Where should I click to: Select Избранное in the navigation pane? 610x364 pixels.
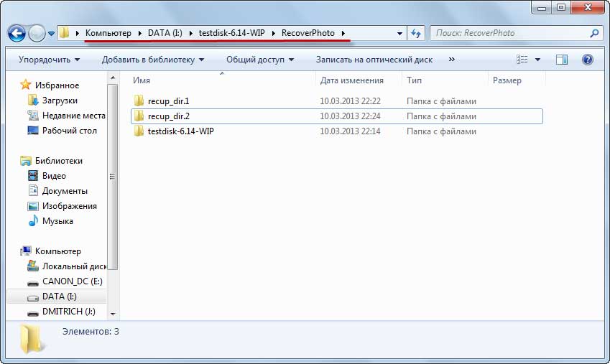point(57,85)
